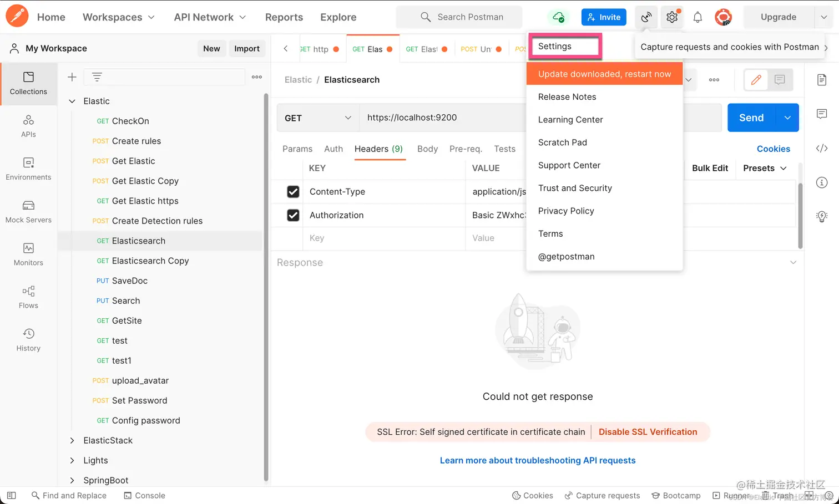Uncheck the Authorization header checkbox
839x504 pixels.
tap(293, 215)
